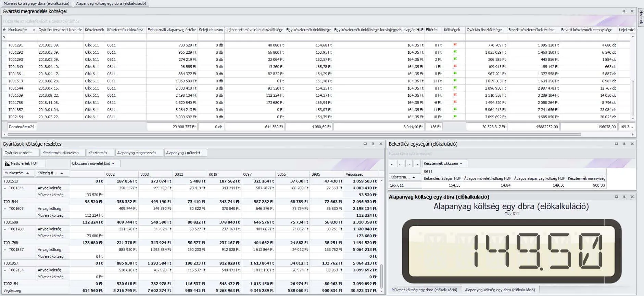Pin the Gyártások költsége részletes panel
The width and height of the screenshot is (644, 296).
point(373,144)
